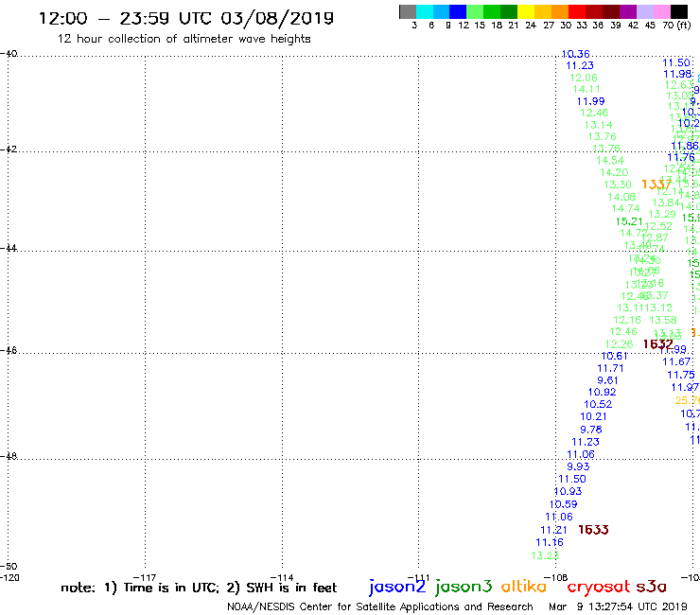Click the dark red time marker 1632

coord(658,343)
